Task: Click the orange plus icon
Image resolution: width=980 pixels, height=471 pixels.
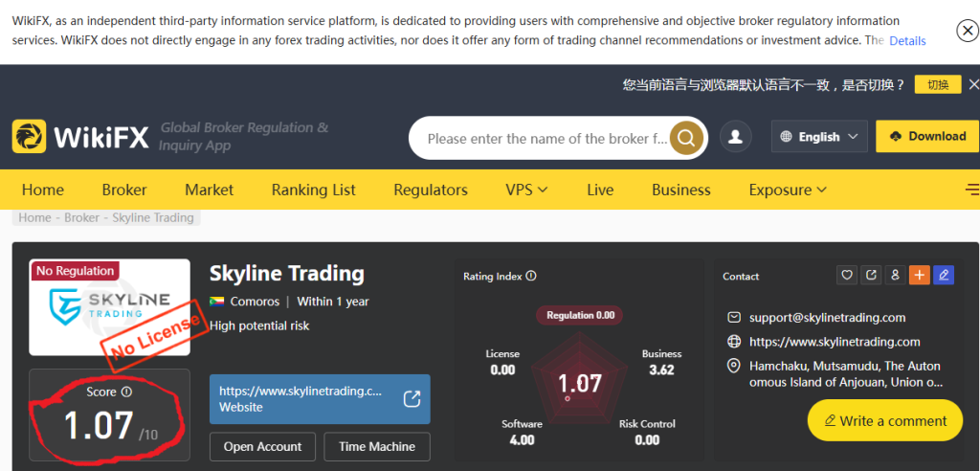Action: tap(920, 275)
